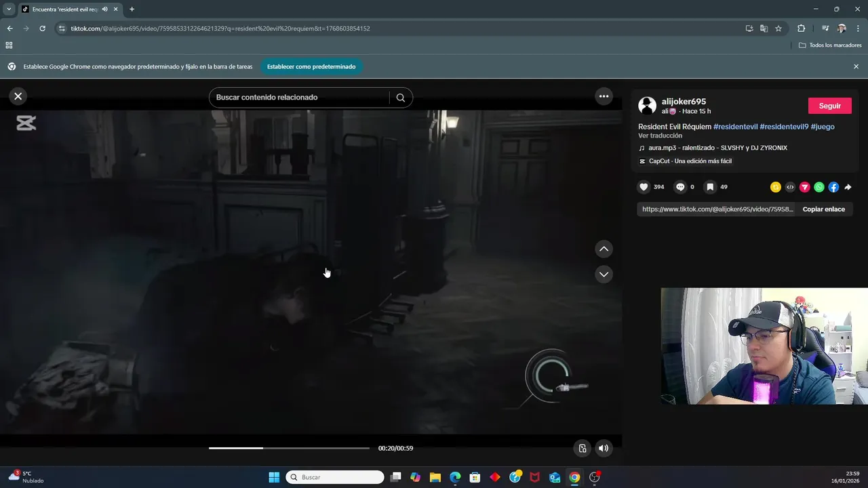Screen dimensions: 868x488
Task: Go to the next video with the down arrow
Action: pyautogui.click(x=604, y=274)
